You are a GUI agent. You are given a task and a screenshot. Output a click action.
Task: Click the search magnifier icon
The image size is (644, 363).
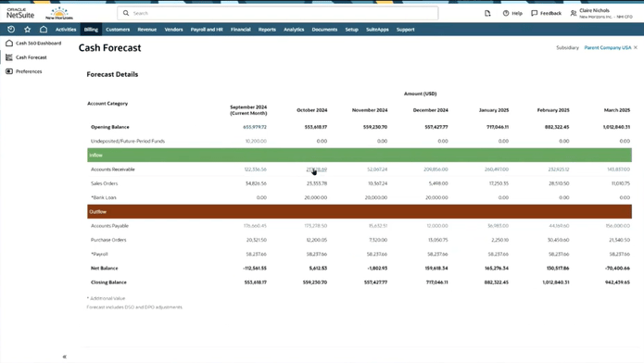tap(126, 13)
